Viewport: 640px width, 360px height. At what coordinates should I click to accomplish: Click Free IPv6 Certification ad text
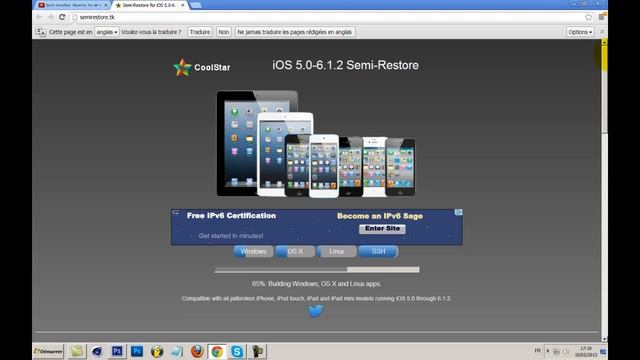click(231, 216)
